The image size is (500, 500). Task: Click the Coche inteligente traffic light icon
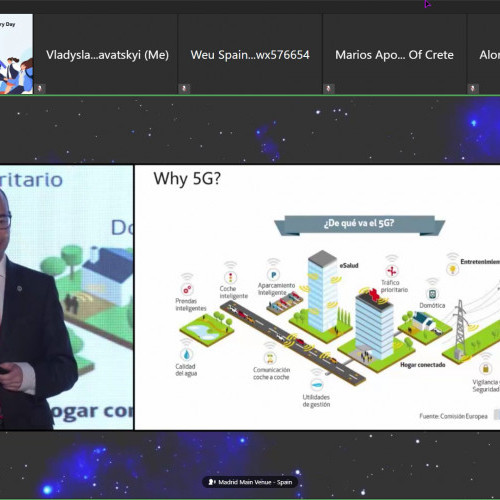230,277
